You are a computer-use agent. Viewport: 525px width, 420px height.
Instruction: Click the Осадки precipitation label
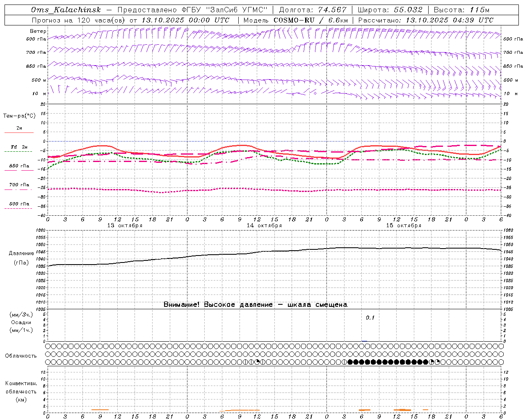(21, 323)
